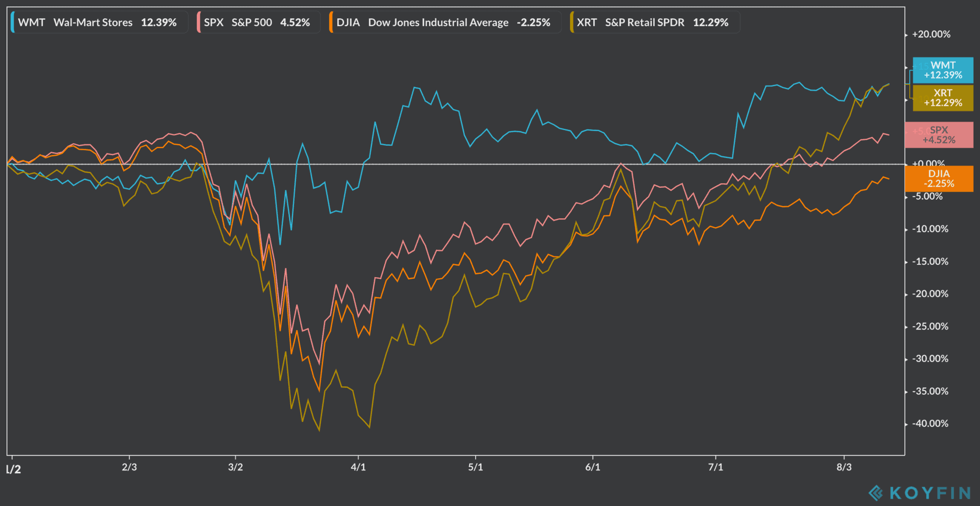
Task: Click the 3/2 date label on the x-axis
Action: pyautogui.click(x=235, y=467)
